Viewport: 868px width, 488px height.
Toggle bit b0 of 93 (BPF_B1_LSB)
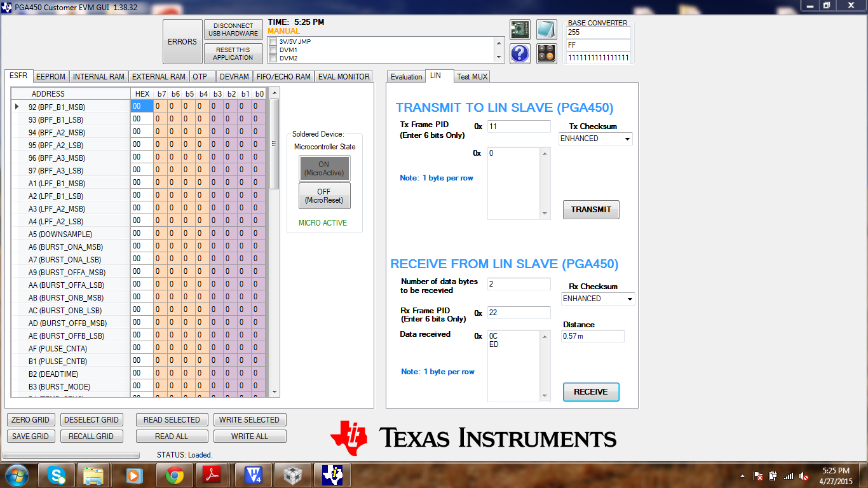(258, 119)
